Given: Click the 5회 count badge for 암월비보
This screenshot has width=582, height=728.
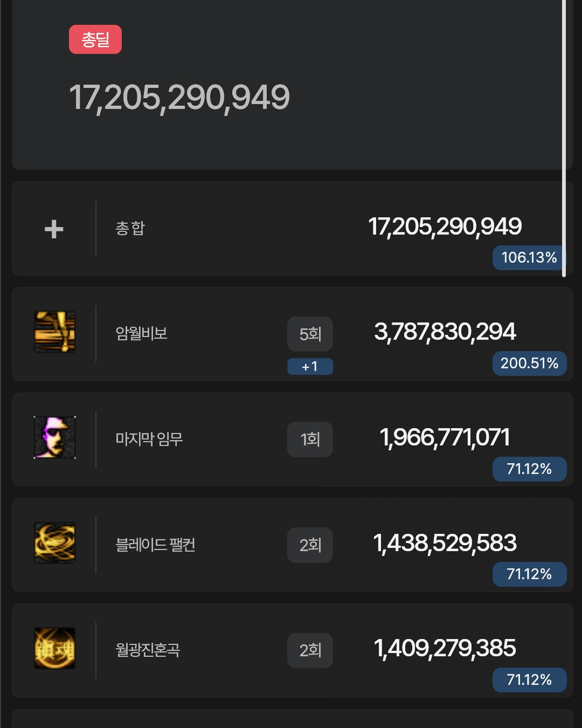Looking at the screenshot, I should pyautogui.click(x=310, y=334).
